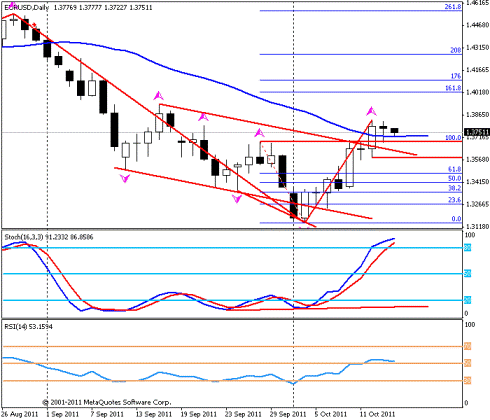This screenshot has height=420, width=490.
Task: Click the 1.44680 price axis value
Action: [477, 25]
